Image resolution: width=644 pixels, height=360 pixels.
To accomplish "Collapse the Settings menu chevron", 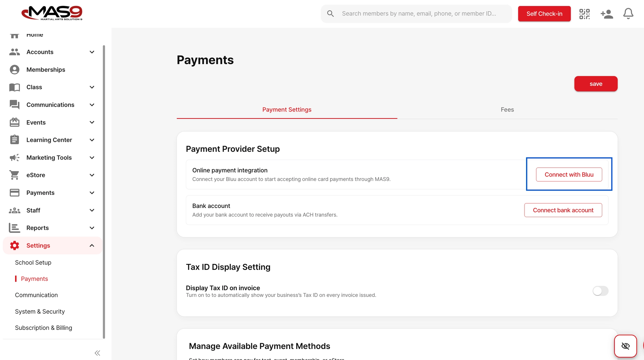I will click(92, 246).
